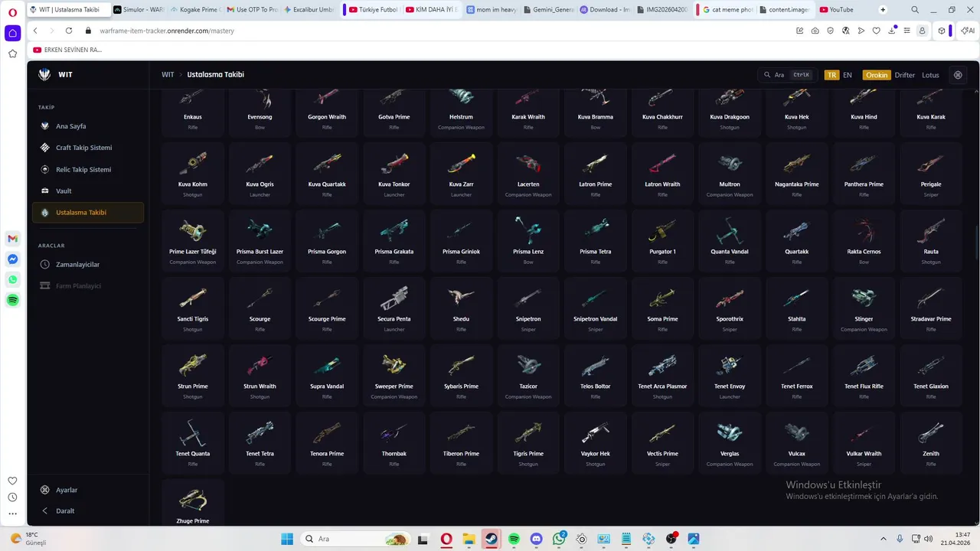The width and height of the screenshot is (980, 551).
Task: Click the Quanta Vandal label
Action: click(730, 252)
